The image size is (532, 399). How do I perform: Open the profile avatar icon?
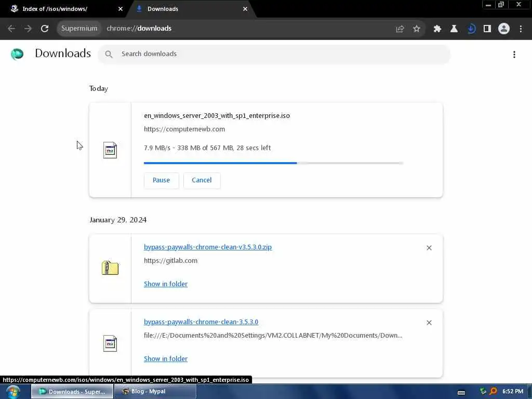tap(504, 29)
